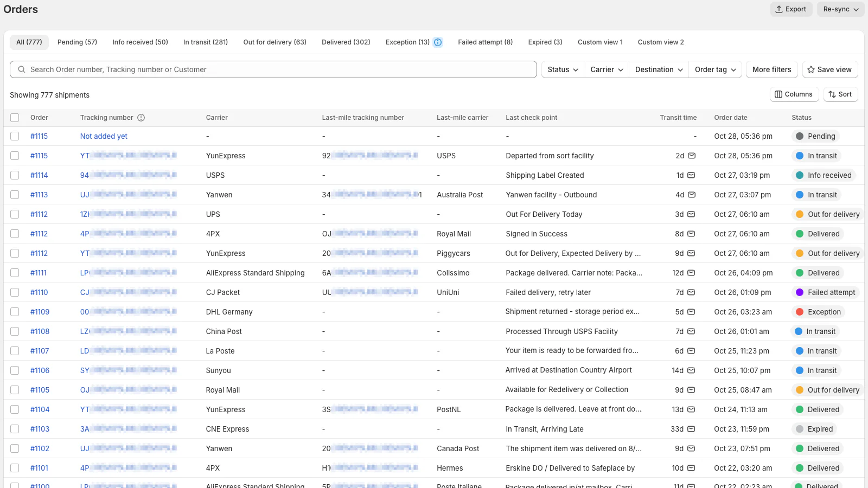Click transit icon in DHL Germany 5d row
Viewport: 868px width, 488px height.
[x=691, y=312]
